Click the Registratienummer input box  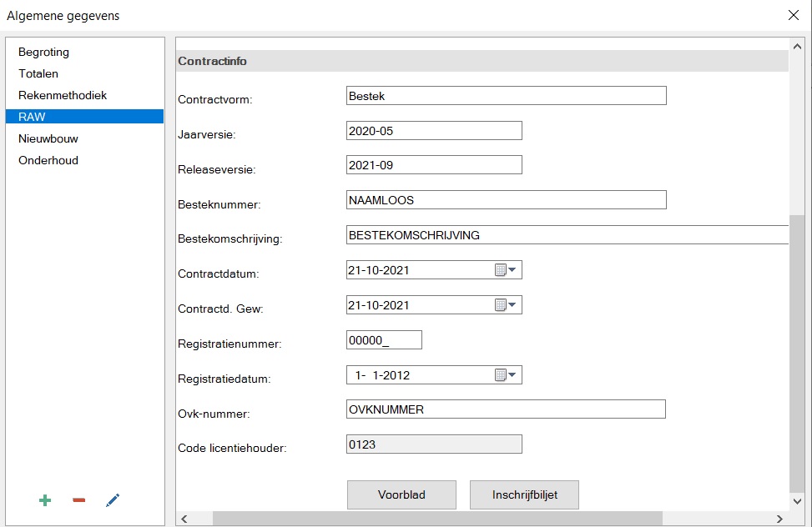pos(384,340)
